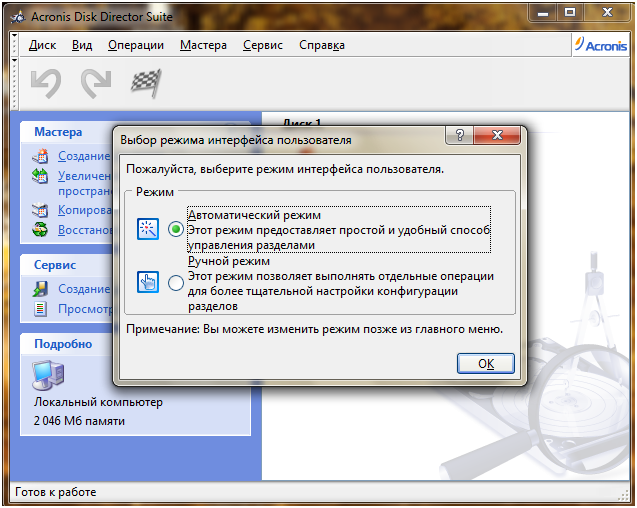Click the Восстановление recycle icon in sidebar
This screenshot has width=637, height=508.
40,230
